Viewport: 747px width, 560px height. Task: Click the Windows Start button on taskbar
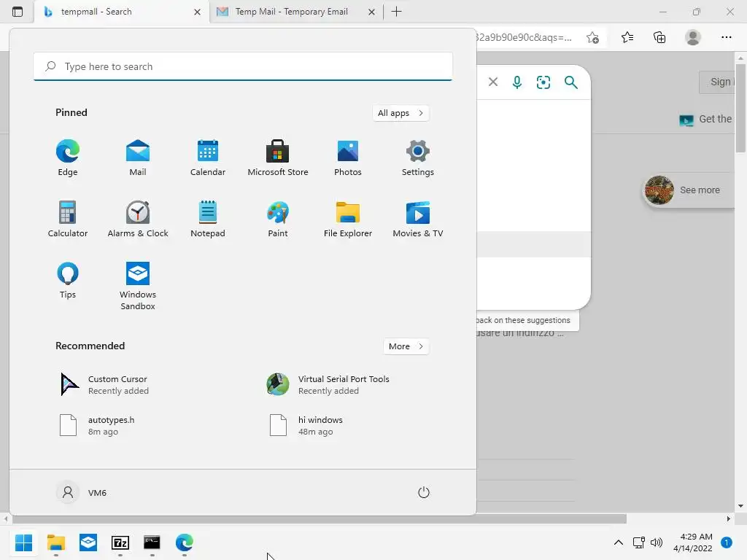click(23, 542)
